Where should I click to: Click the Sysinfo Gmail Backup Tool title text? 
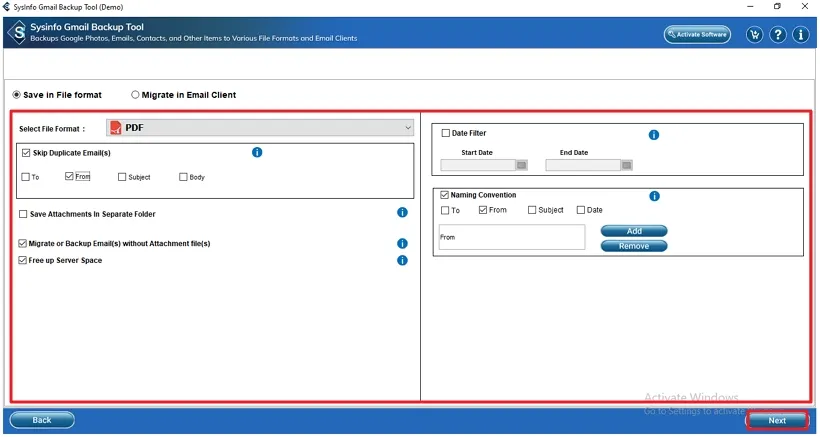87,27
